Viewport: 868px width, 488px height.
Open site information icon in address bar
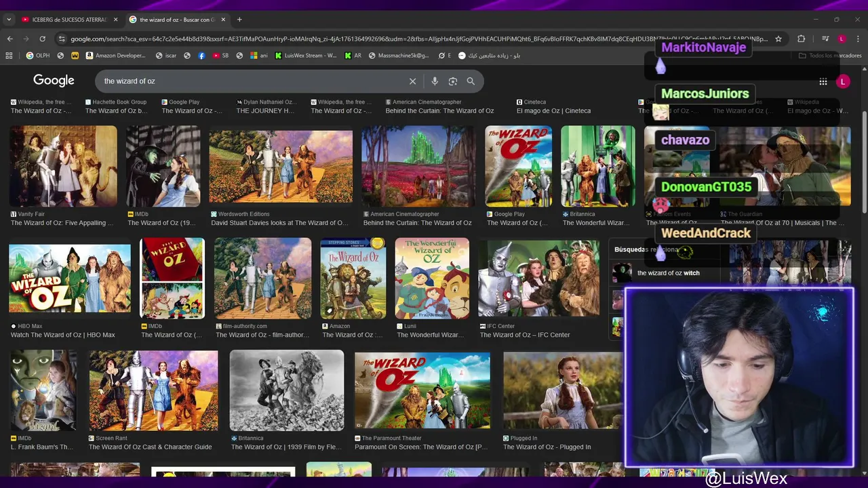pyautogui.click(x=62, y=39)
